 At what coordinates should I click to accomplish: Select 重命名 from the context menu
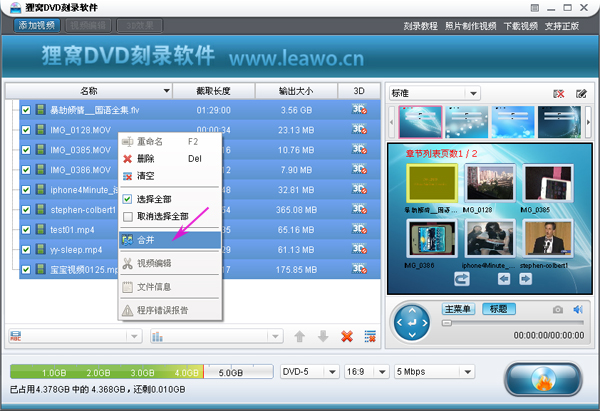pos(170,142)
